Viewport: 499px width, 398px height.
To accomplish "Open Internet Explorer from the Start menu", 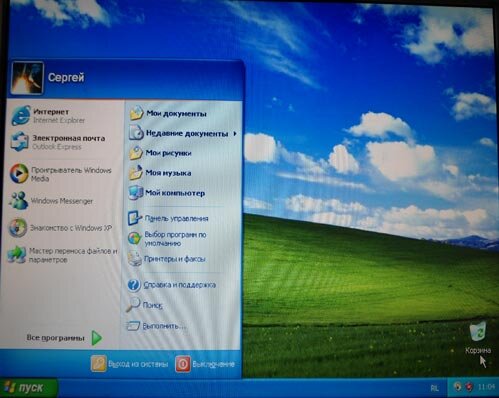I will click(x=21, y=116).
